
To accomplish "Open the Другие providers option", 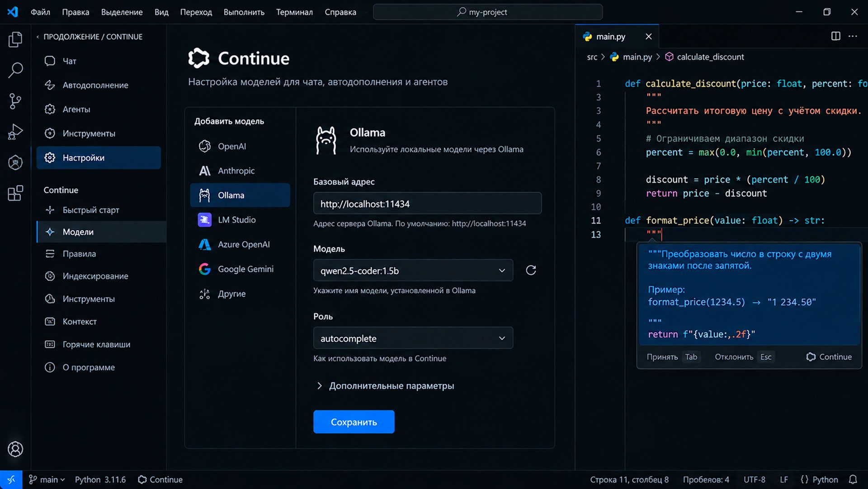I will tap(240, 294).
